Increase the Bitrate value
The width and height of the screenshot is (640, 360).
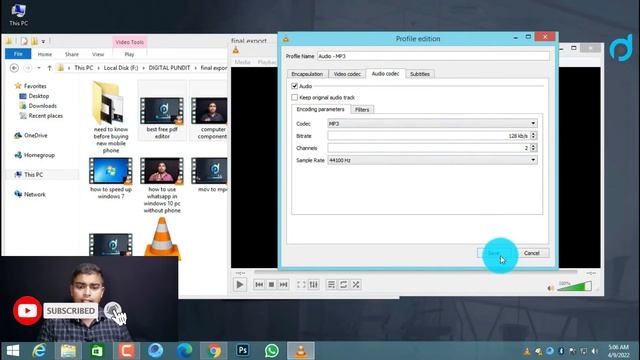click(x=533, y=133)
